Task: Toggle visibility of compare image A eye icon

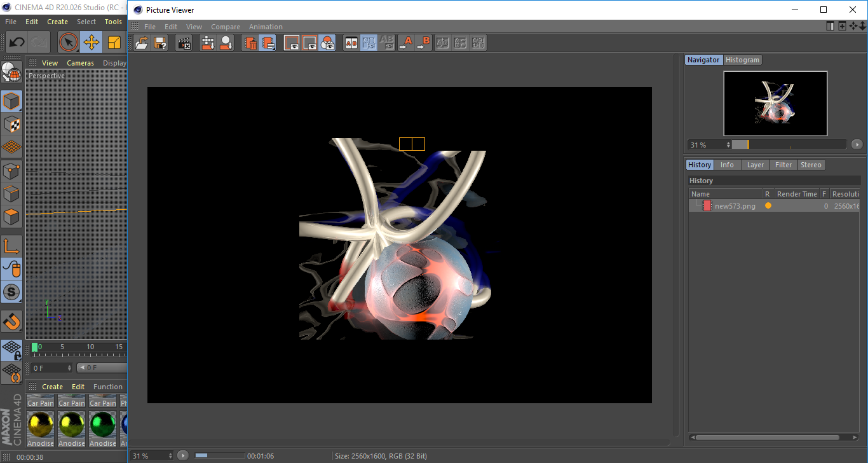Action: coord(292,43)
